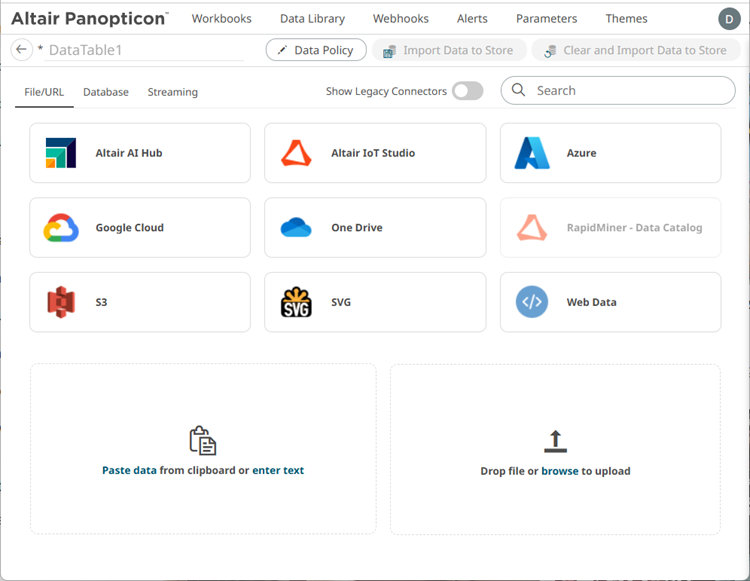Toggle Show Legacy Connectors switch
Image resolution: width=750 pixels, height=581 pixels.
468,91
